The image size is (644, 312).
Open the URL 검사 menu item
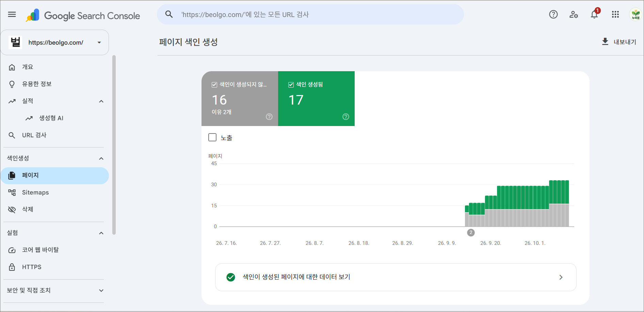click(54, 135)
